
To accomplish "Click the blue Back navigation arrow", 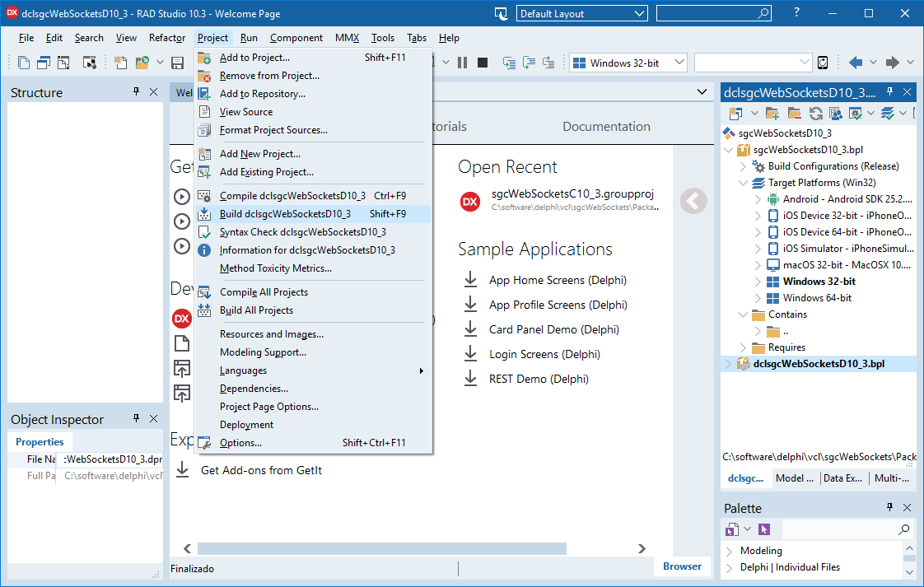I will point(856,63).
